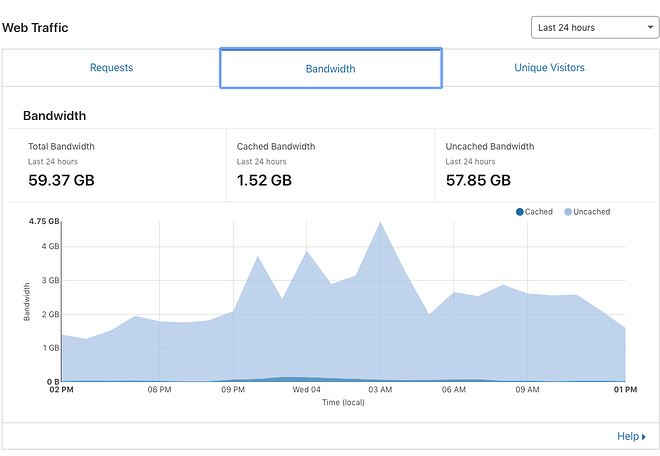Click the light blue Uncached legend dot

coord(568,212)
